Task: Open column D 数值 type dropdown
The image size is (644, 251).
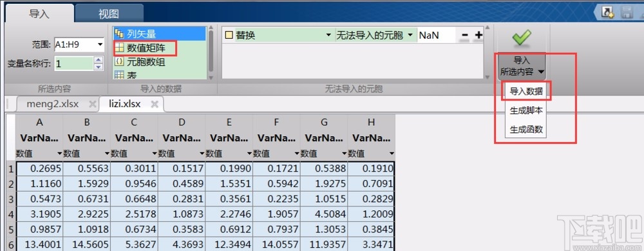Action: (202, 154)
